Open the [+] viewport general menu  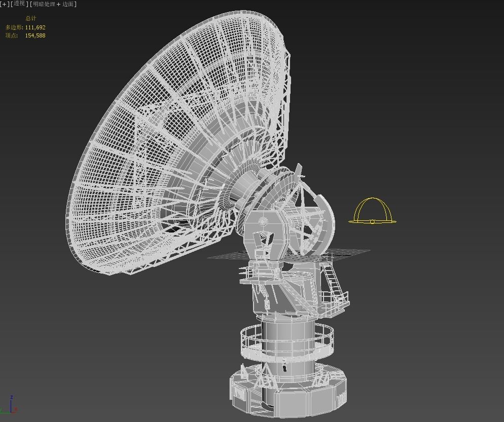(5, 4)
